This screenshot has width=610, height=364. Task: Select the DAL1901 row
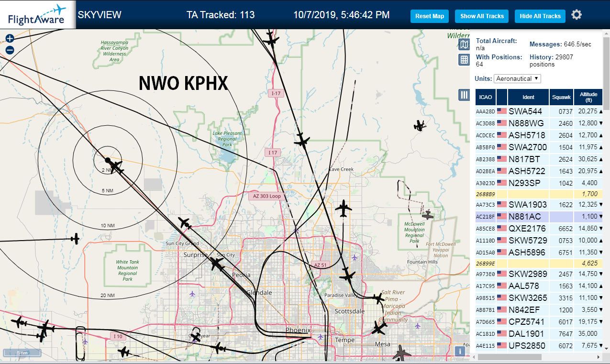point(539,334)
